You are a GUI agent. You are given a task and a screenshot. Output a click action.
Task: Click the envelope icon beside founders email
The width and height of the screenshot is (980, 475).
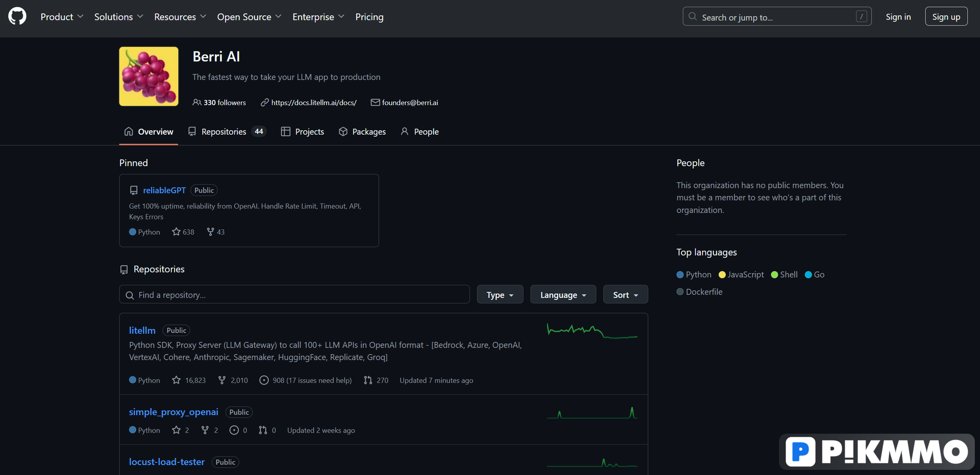point(375,103)
